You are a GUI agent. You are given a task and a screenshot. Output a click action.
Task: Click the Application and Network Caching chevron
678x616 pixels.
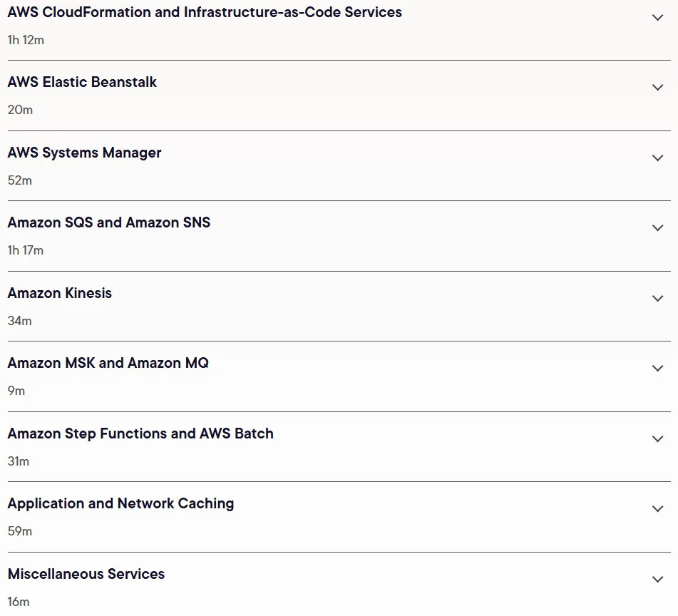(x=657, y=509)
